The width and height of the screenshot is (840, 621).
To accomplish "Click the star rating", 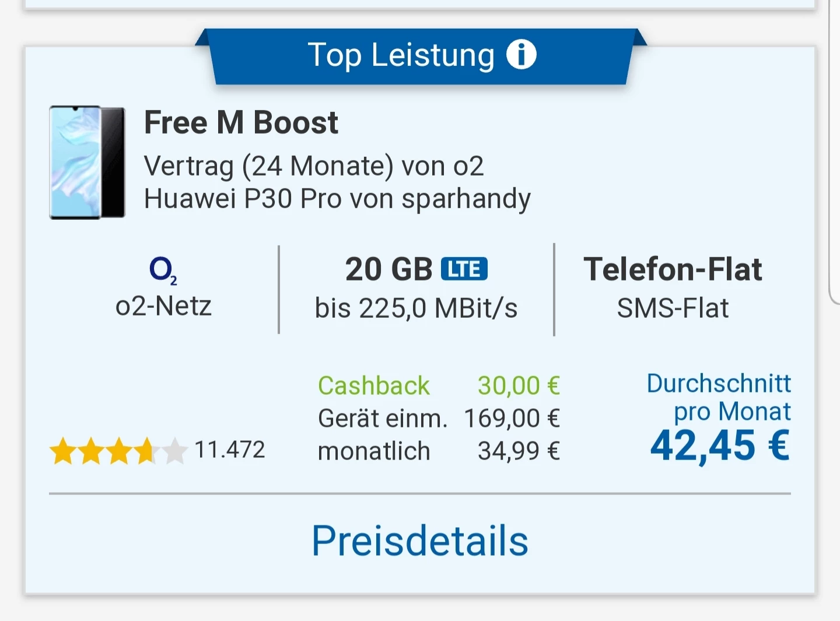I will click(x=118, y=451).
